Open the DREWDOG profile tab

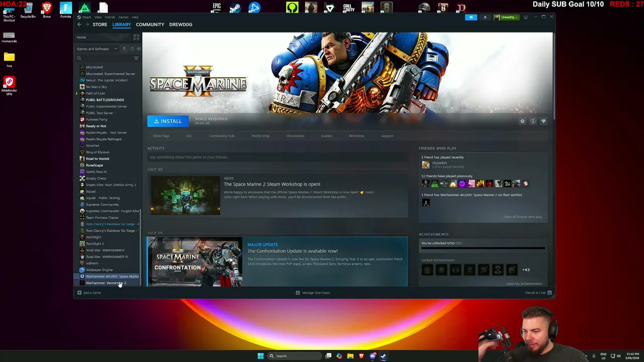181,24
